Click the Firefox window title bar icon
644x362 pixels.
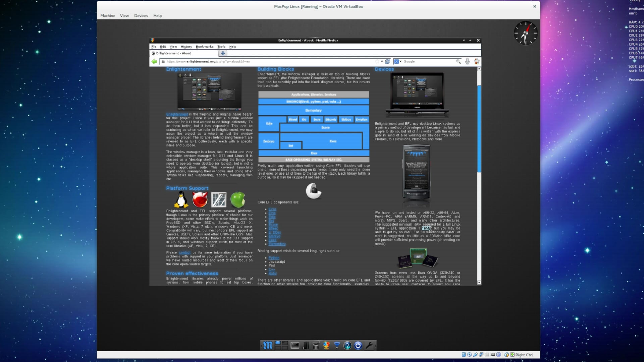point(153,40)
